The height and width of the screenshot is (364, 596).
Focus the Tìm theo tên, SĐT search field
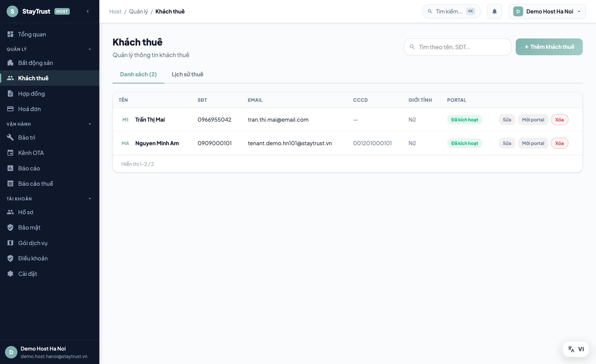458,47
